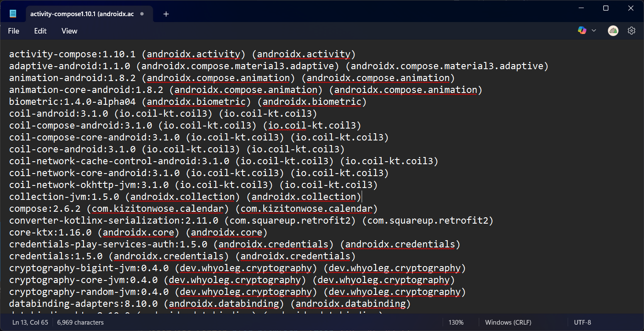Click the databinding-adapters:8.10.0 line
644x331 pixels.
pos(210,304)
